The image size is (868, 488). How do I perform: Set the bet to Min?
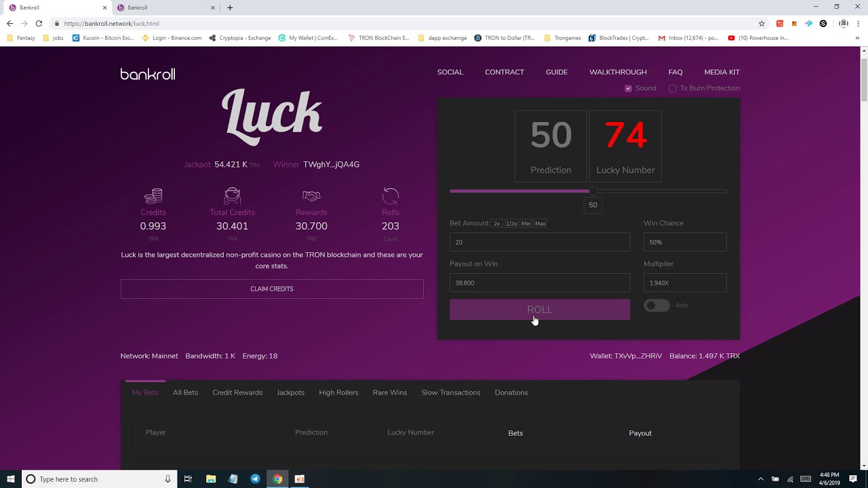point(526,223)
